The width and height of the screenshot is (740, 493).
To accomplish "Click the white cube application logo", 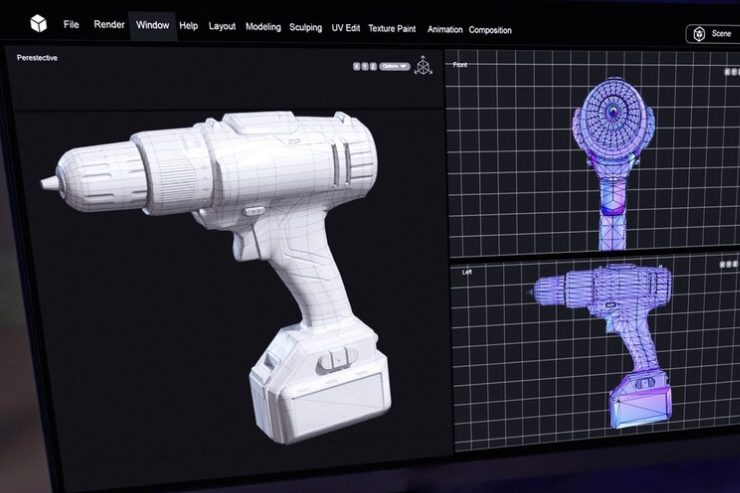I will point(38,23).
